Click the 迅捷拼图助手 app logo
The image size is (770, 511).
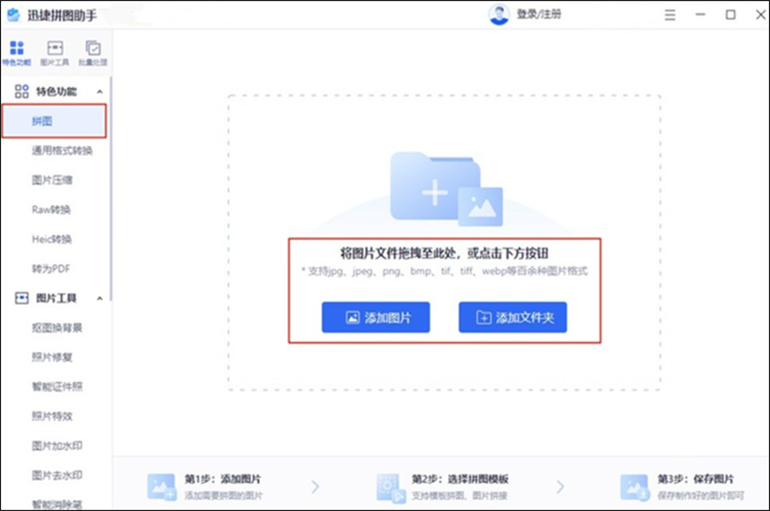point(13,15)
